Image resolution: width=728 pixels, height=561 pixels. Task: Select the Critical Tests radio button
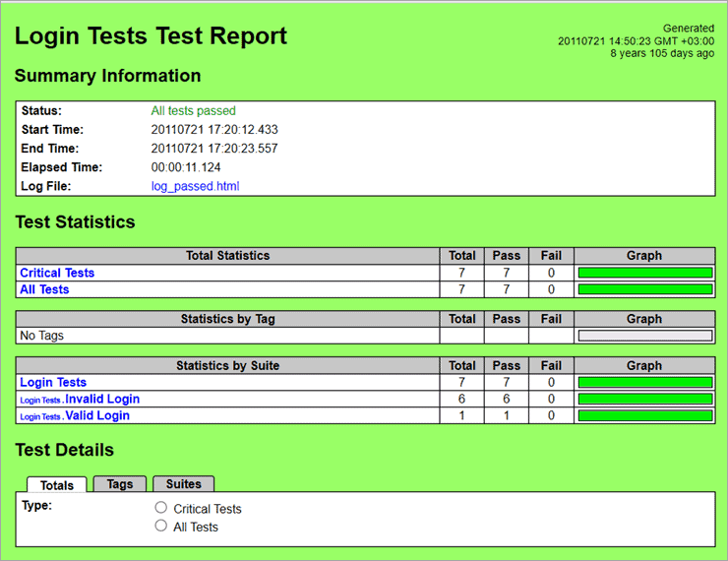[x=160, y=508]
